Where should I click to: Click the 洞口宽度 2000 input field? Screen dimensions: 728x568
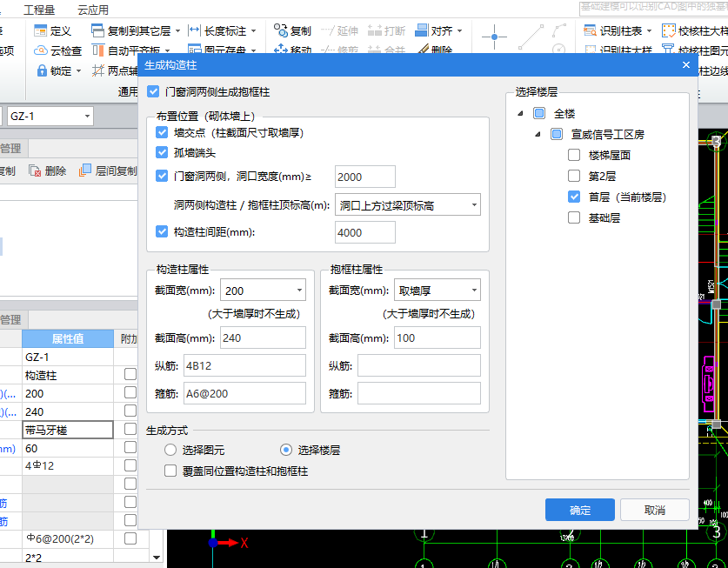coord(365,177)
